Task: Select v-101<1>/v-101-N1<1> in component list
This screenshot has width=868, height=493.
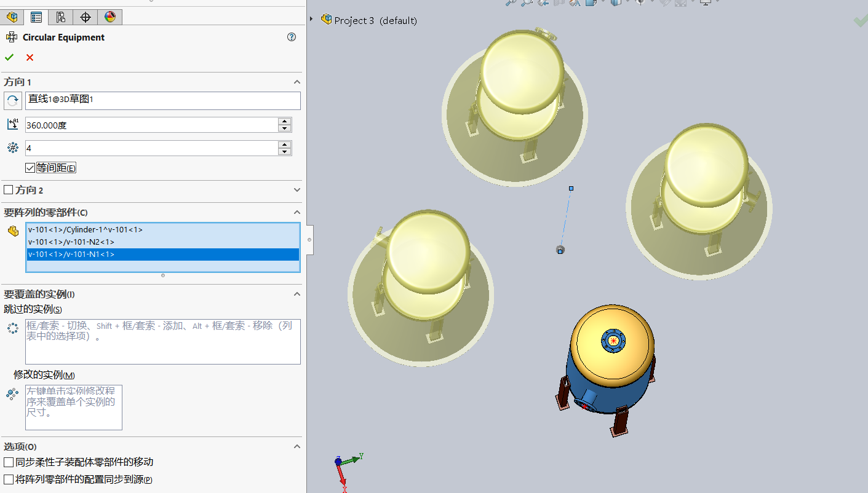Action: [x=163, y=254]
